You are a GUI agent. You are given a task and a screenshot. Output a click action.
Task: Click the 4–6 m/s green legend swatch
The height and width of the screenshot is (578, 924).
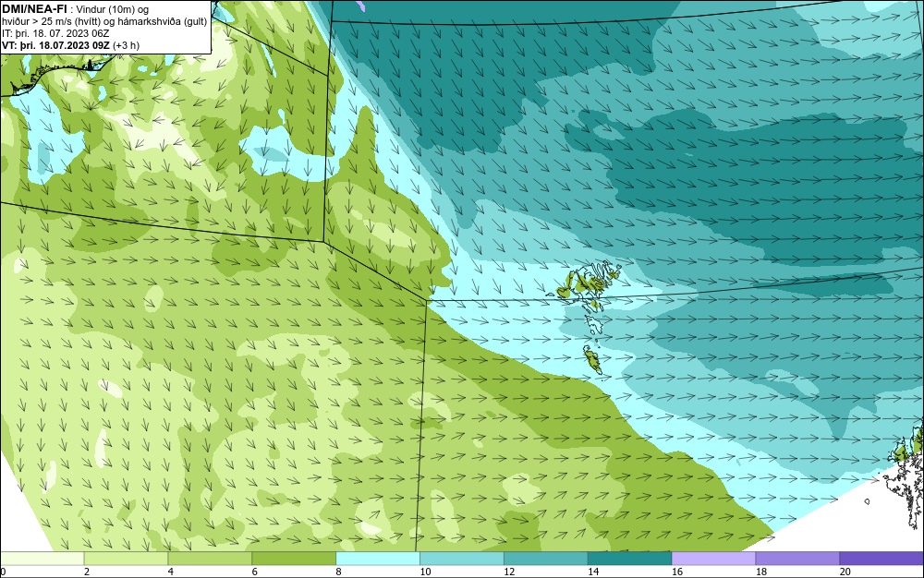coord(210,559)
